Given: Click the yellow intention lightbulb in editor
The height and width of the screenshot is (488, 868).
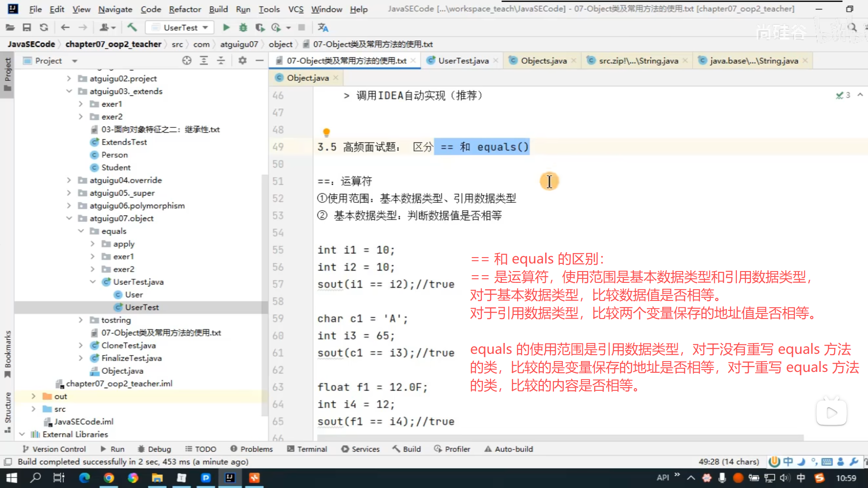Looking at the screenshot, I should click(x=326, y=132).
